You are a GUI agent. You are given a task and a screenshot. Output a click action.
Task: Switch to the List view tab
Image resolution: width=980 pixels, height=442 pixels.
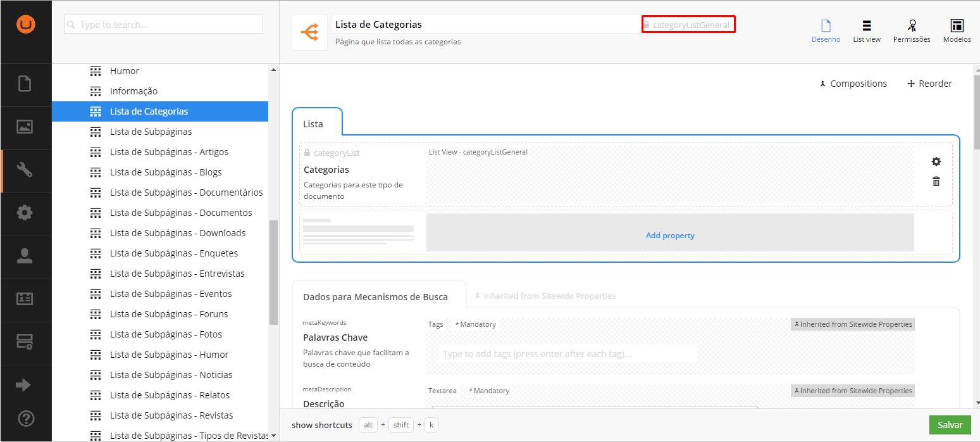[867, 32]
